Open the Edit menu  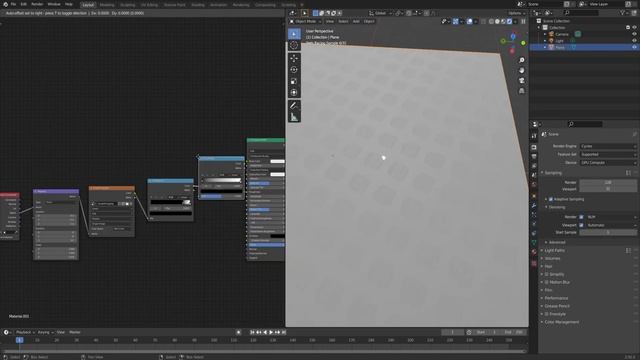24,4
